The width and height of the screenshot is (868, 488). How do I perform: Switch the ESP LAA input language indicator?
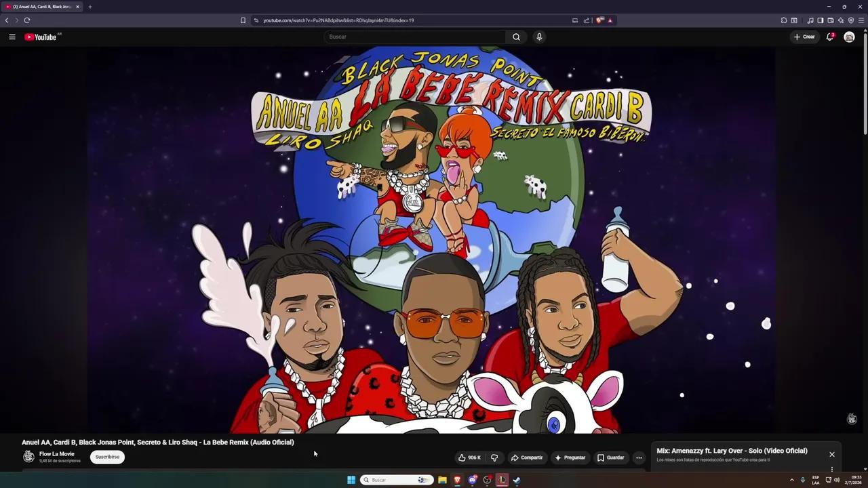coord(816,480)
